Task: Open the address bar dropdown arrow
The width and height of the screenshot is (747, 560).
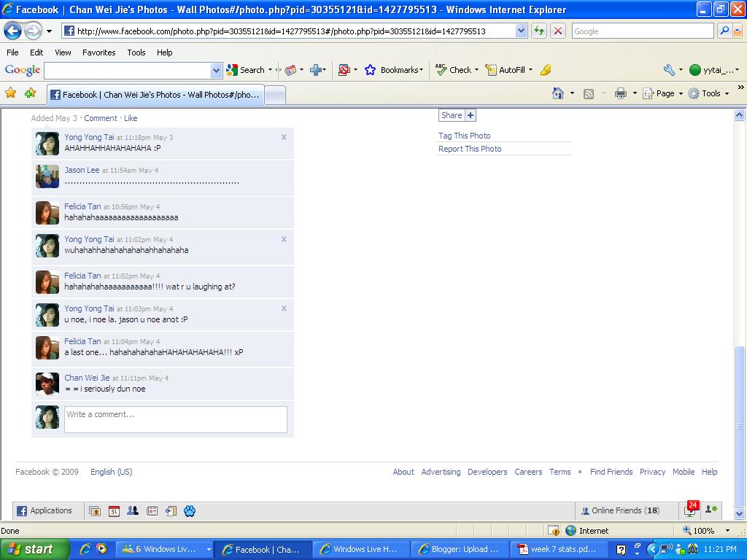Action: 521,31
